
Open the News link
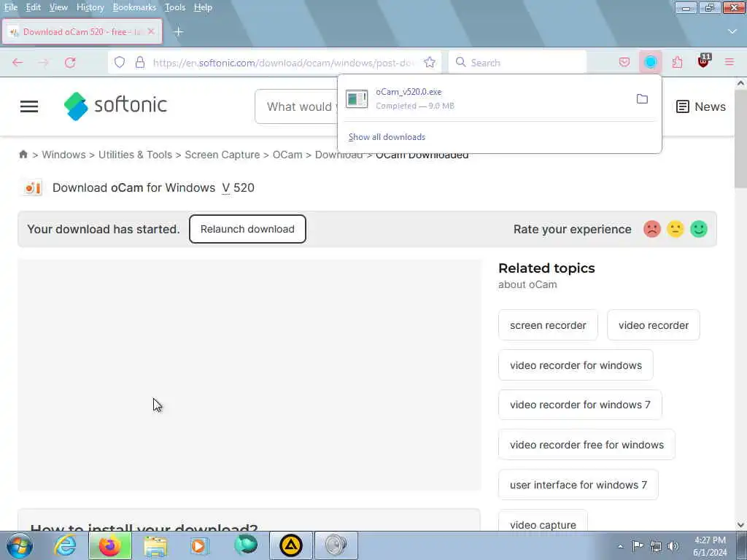(x=701, y=106)
